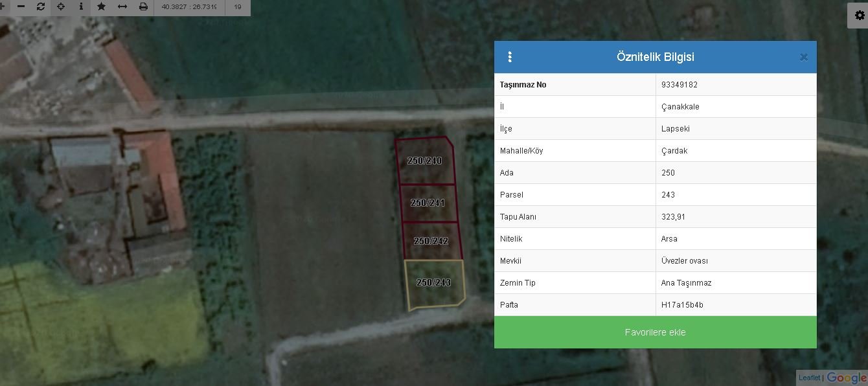Viewport: 868px width, 386px height.
Task: Open favorites with the star icon
Action: coord(102,6)
